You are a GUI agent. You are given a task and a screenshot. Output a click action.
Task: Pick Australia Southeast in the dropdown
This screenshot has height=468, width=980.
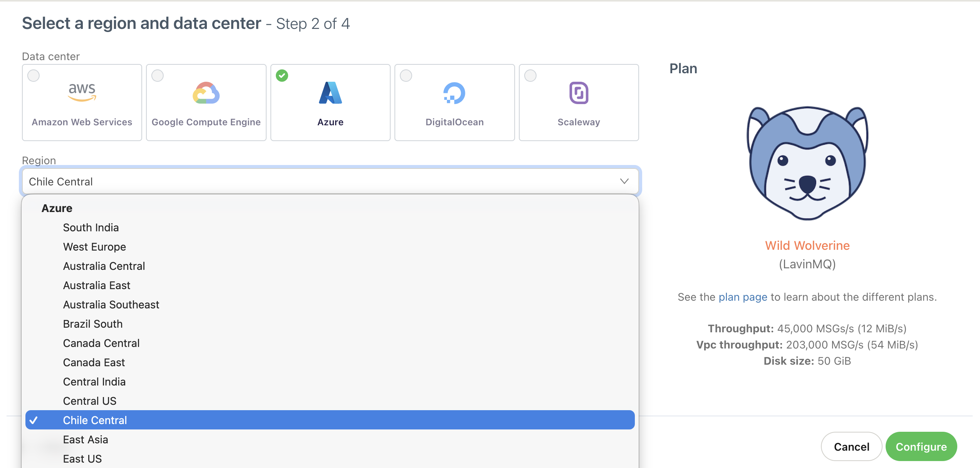coord(111,305)
